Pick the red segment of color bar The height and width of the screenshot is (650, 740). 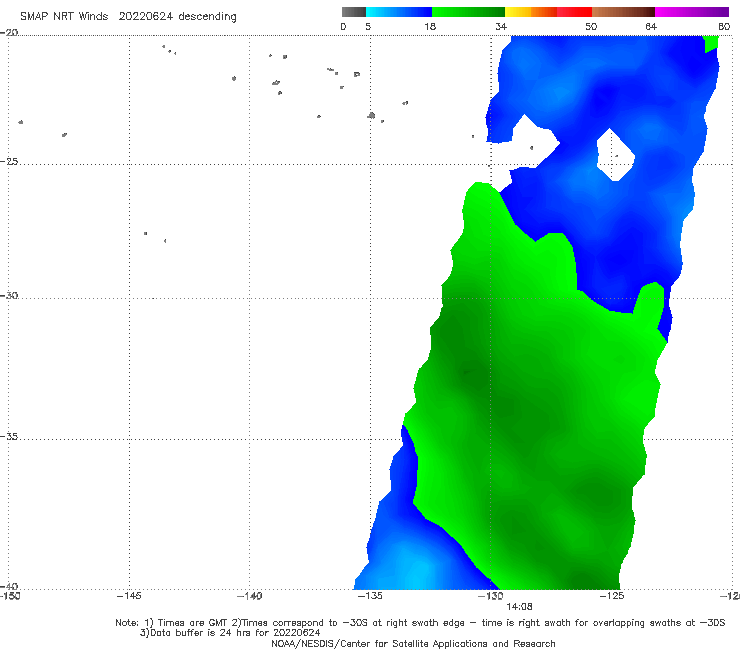click(x=574, y=12)
